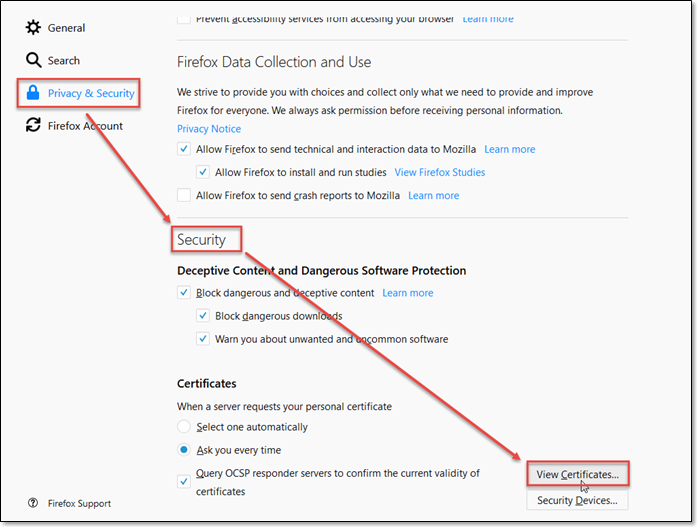Enable sending crash reports to Mozilla
The width and height of the screenshot is (697, 527).
pyautogui.click(x=184, y=195)
